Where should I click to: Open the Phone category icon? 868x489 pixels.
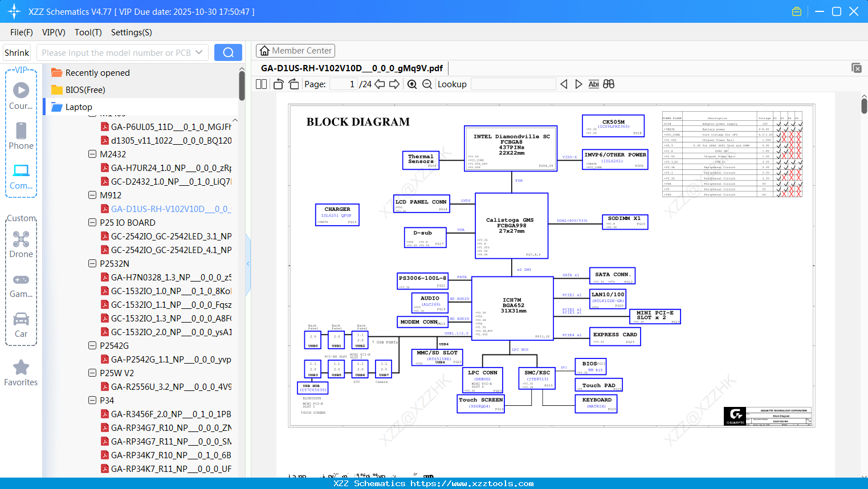(21, 136)
